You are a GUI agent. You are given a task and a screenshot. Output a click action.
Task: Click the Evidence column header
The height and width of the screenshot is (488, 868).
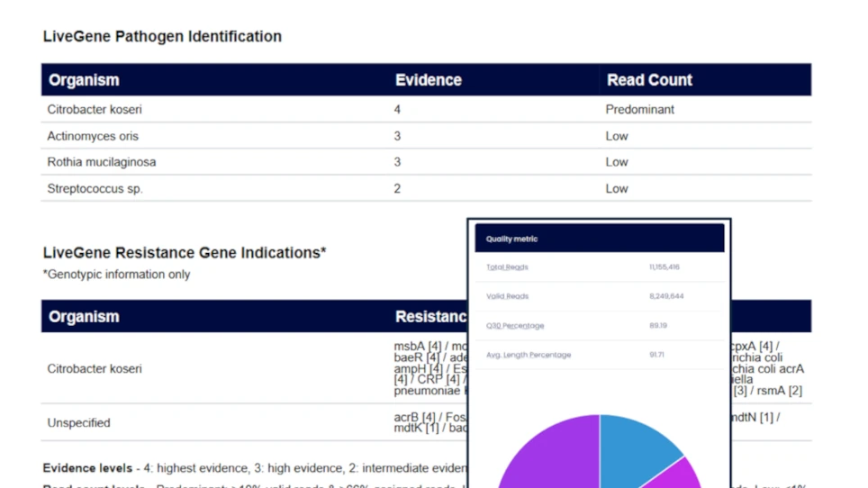coord(428,80)
